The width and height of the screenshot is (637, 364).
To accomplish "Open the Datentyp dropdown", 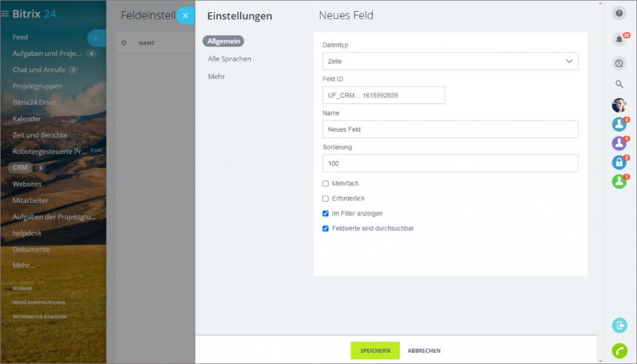I will (x=450, y=61).
